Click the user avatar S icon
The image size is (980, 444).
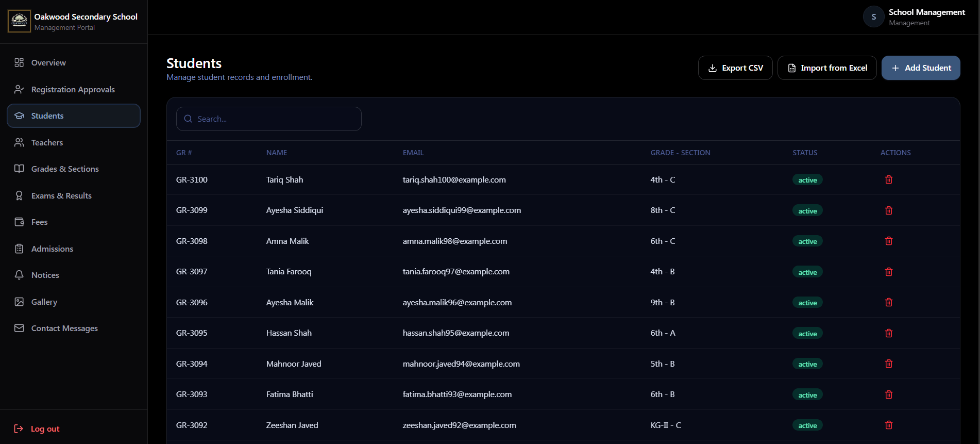point(873,17)
